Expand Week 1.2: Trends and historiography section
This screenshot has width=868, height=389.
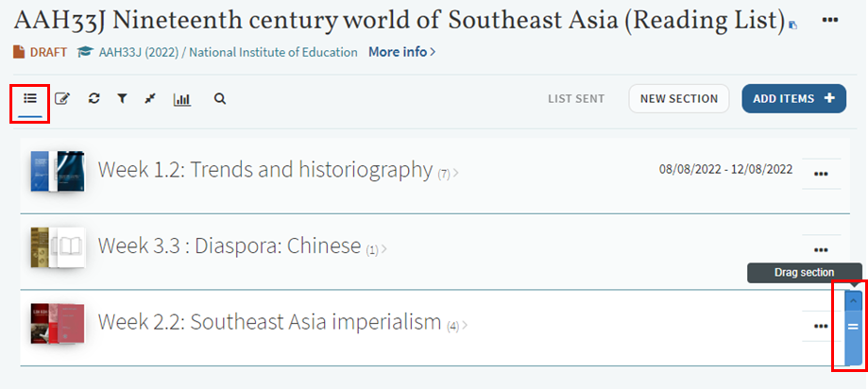pyautogui.click(x=265, y=170)
